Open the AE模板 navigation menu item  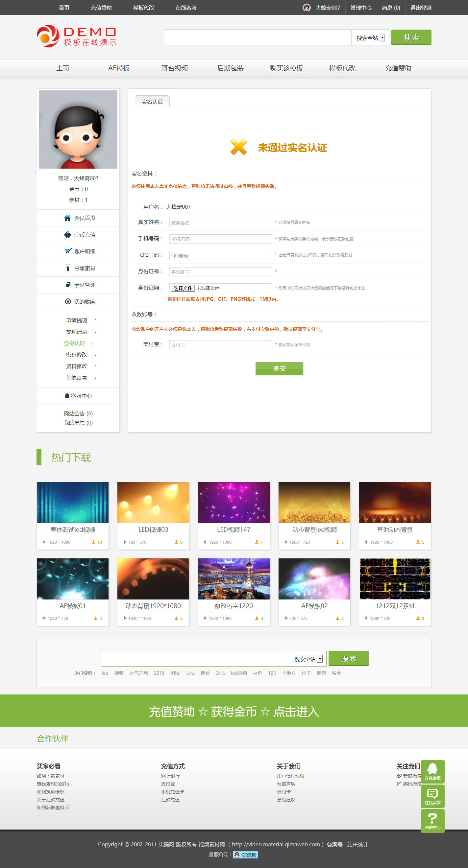coord(119,68)
